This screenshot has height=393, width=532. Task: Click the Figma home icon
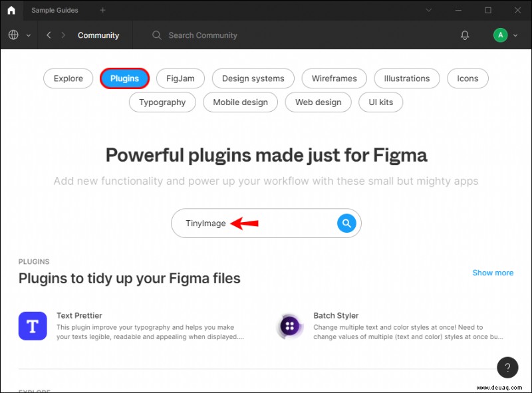tap(11, 10)
